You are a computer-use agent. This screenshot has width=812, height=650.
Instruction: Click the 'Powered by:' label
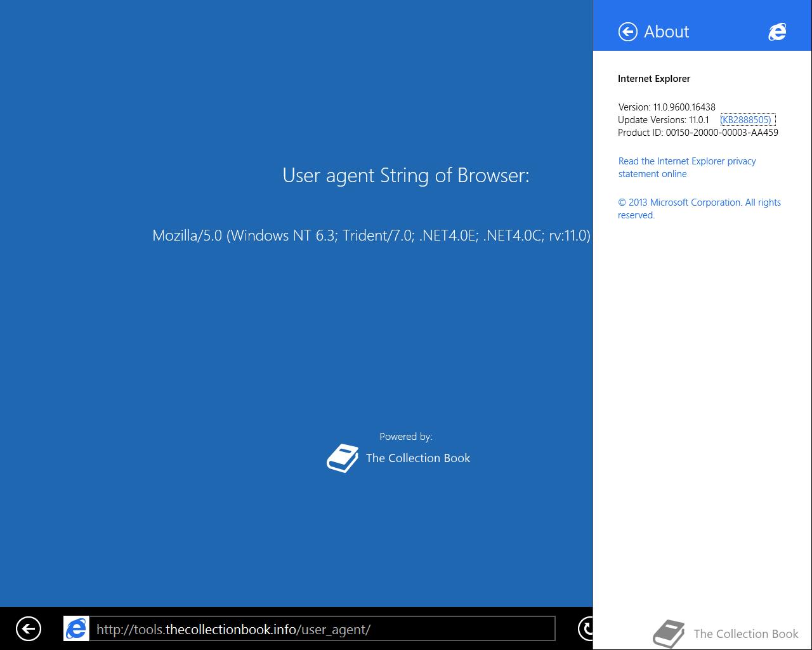tap(406, 437)
